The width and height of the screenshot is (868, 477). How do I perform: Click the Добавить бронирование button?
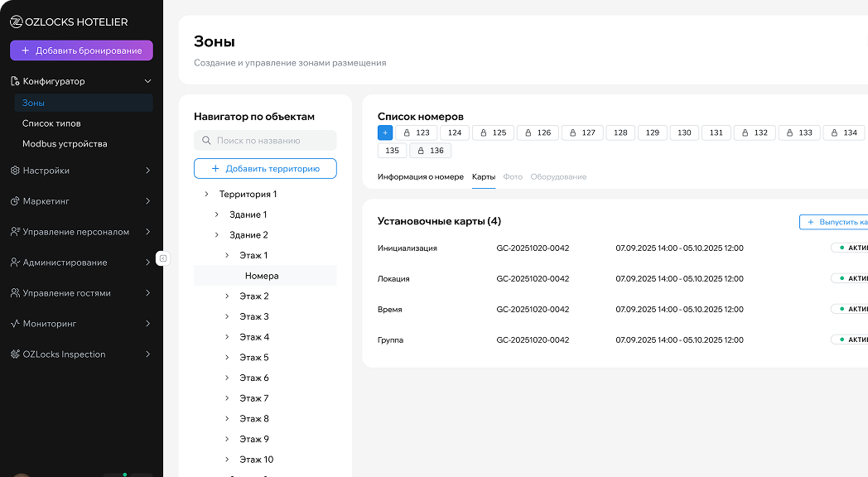tap(81, 51)
